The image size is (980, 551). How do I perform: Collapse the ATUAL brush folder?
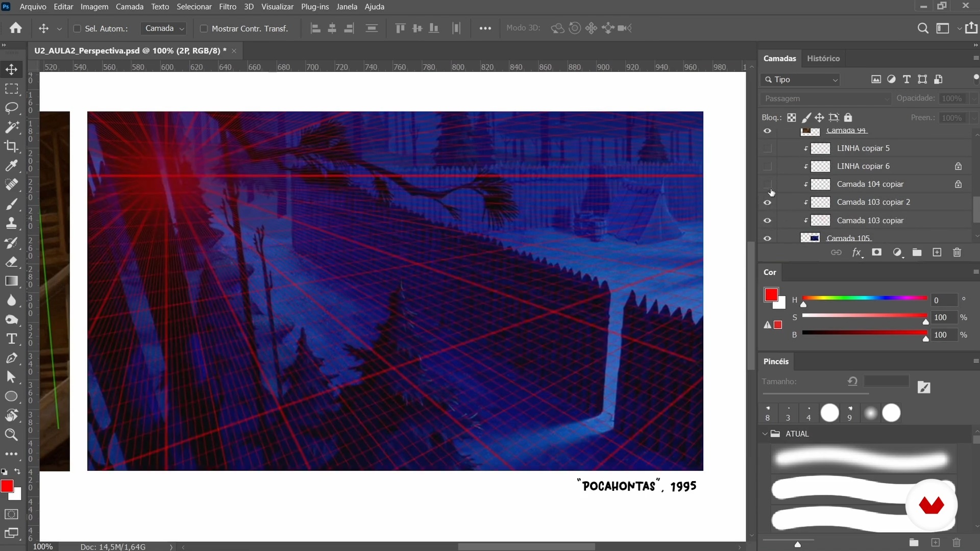coord(765,434)
